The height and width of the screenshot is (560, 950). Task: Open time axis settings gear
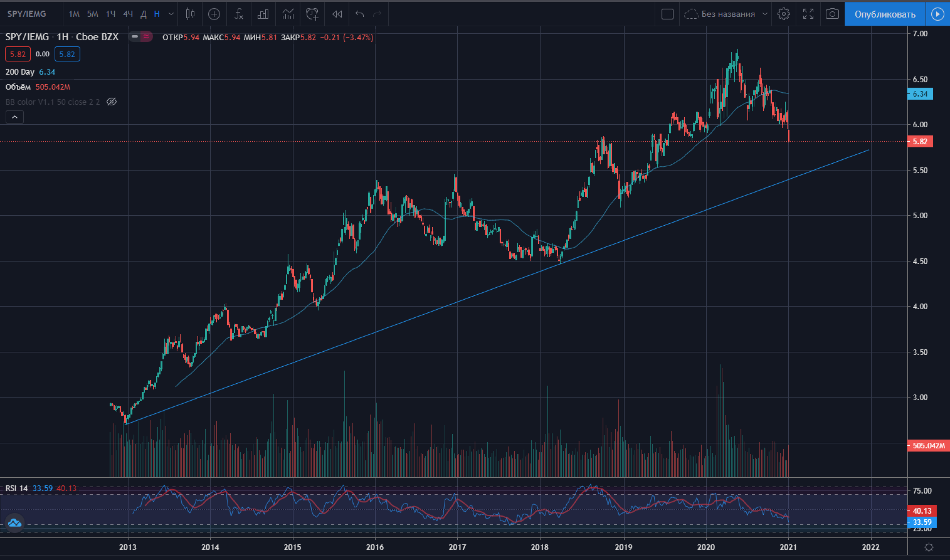coord(929,547)
